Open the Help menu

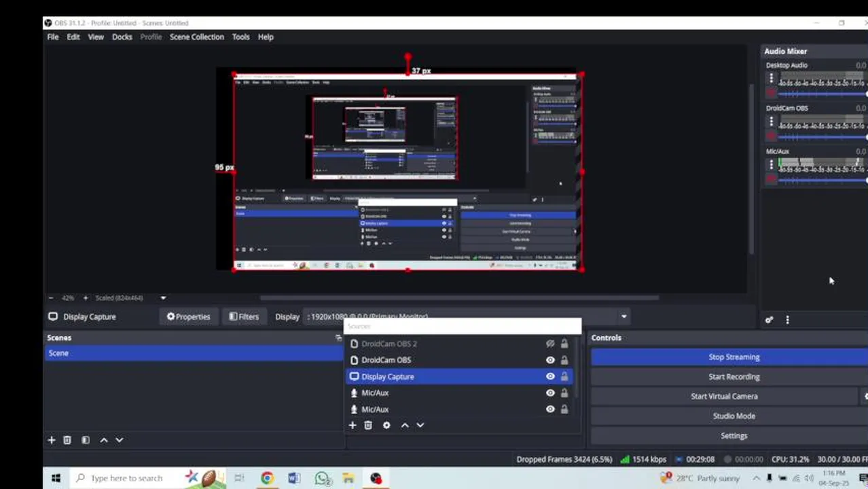(x=266, y=37)
